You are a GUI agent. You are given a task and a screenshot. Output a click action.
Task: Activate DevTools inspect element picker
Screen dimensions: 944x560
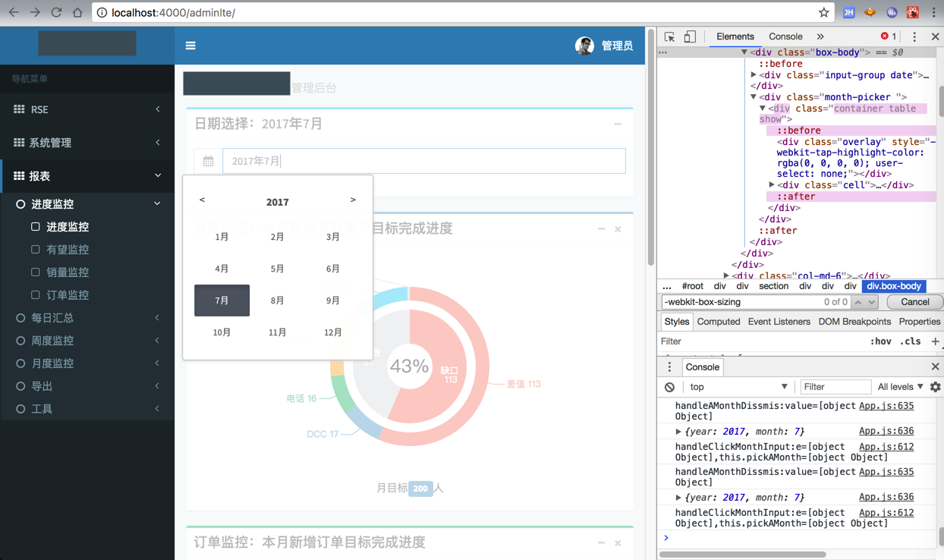pyautogui.click(x=669, y=36)
